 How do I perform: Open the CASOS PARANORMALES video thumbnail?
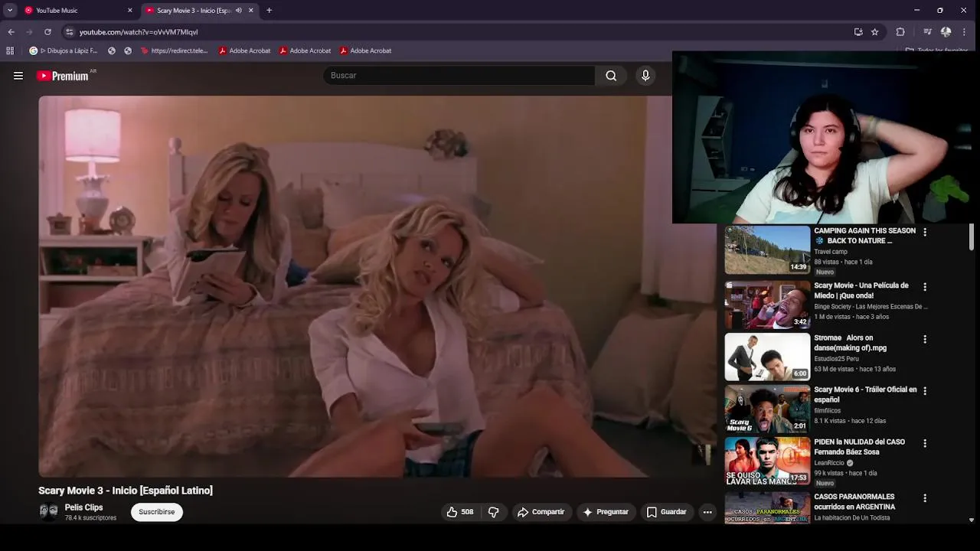click(x=767, y=507)
